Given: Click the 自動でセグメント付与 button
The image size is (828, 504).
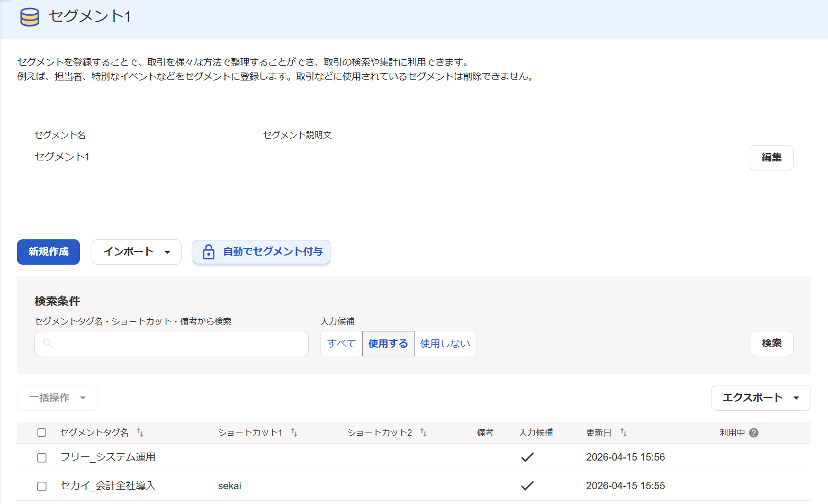Looking at the screenshot, I should (x=262, y=252).
